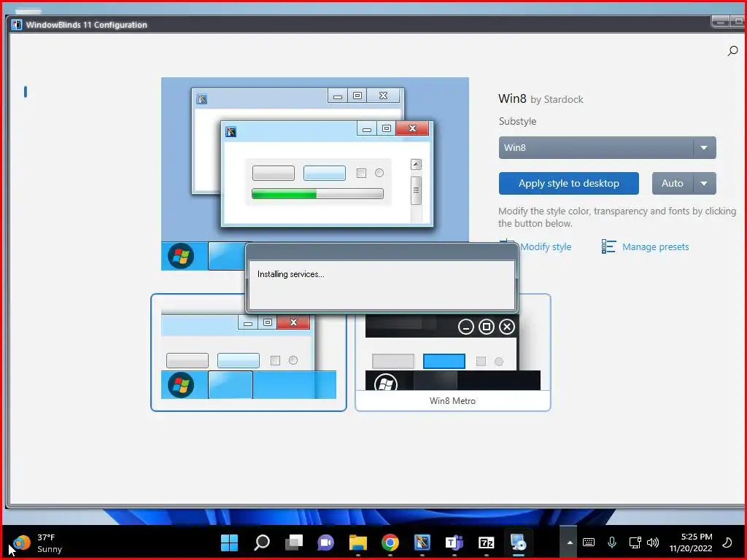Click the installer taskbar icon

point(519,542)
